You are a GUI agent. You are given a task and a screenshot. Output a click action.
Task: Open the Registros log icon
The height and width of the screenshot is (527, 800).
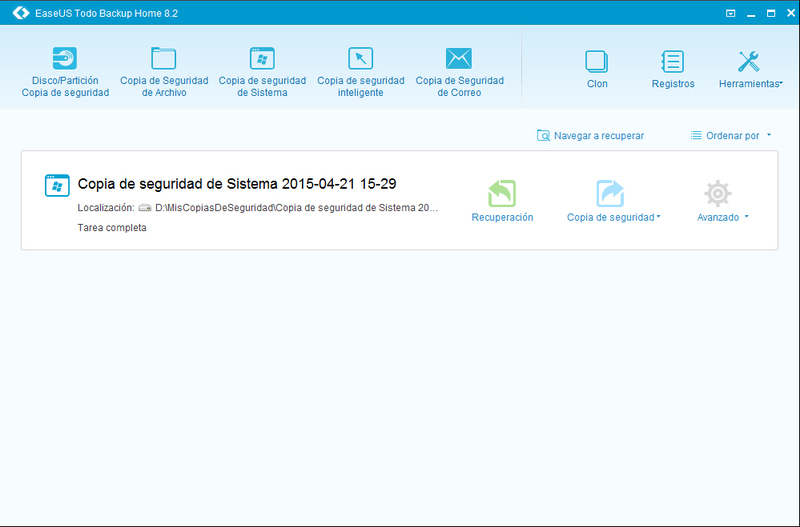point(673,62)
